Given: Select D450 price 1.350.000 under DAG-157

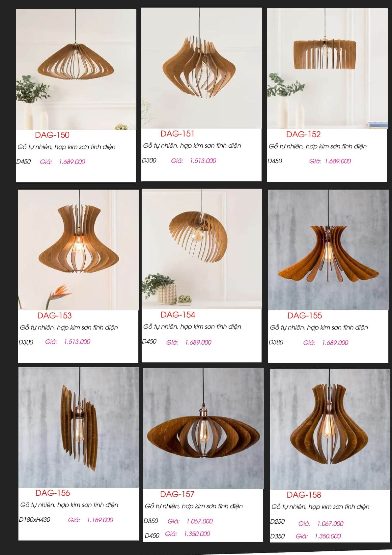Looking at the screenshot, I should click(197, 534).
